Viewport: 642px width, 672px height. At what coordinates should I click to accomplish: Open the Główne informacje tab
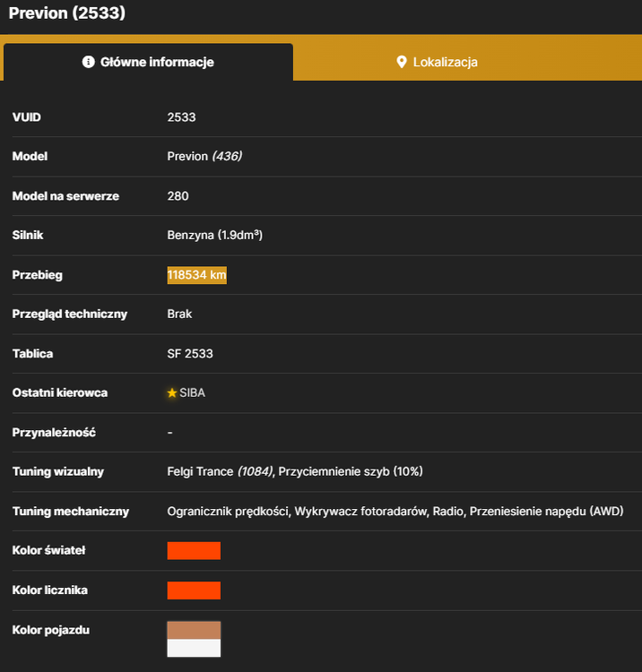[x=148, y=62]
